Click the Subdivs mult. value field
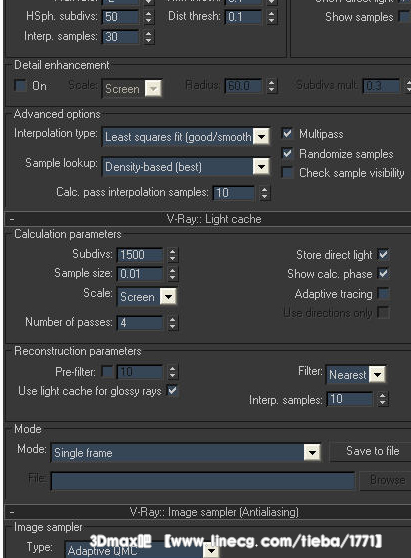Screen dimensions: 411x558 point(381,86)
